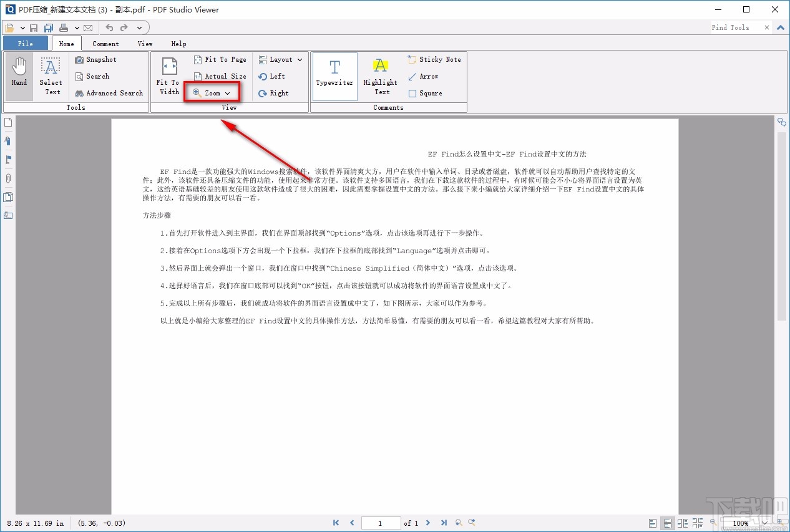Image resolution: width=790 pixels, height=532 pixels.
Task: Switch to the View tab
Action: 145,44
